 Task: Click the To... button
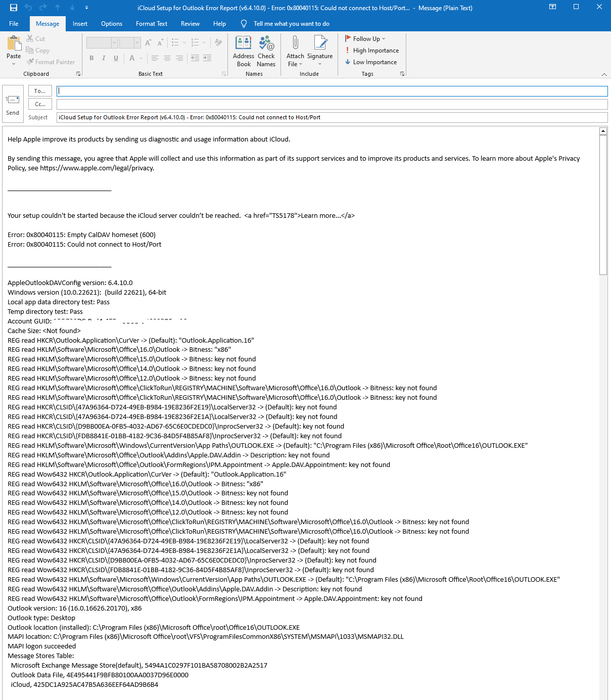pos(40,91)
